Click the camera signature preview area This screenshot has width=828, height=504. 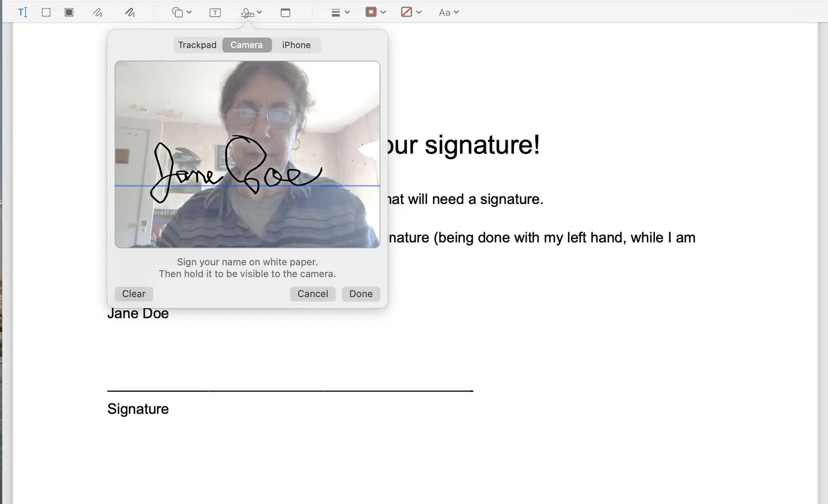click(247, 154)
